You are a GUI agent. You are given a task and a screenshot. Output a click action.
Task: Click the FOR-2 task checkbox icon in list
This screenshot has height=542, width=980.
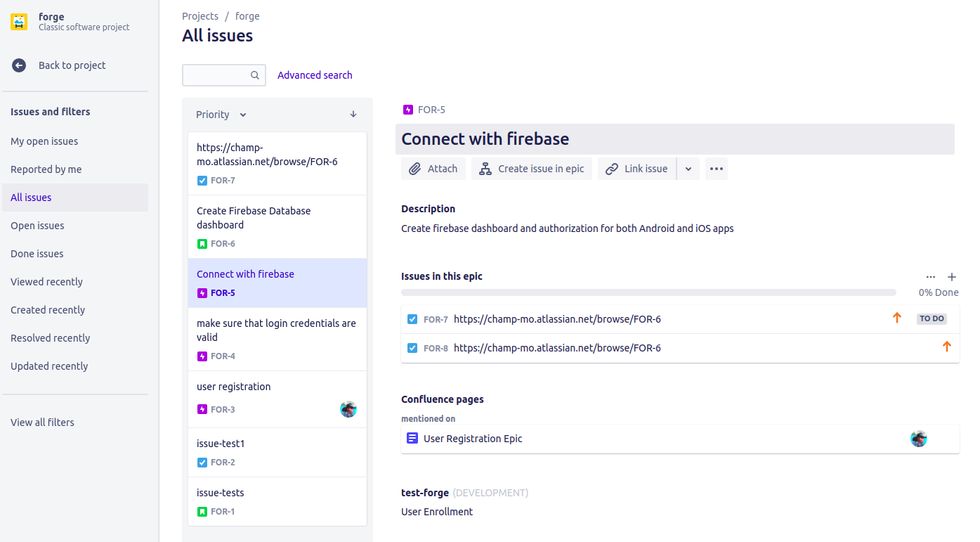coord(202,463)
